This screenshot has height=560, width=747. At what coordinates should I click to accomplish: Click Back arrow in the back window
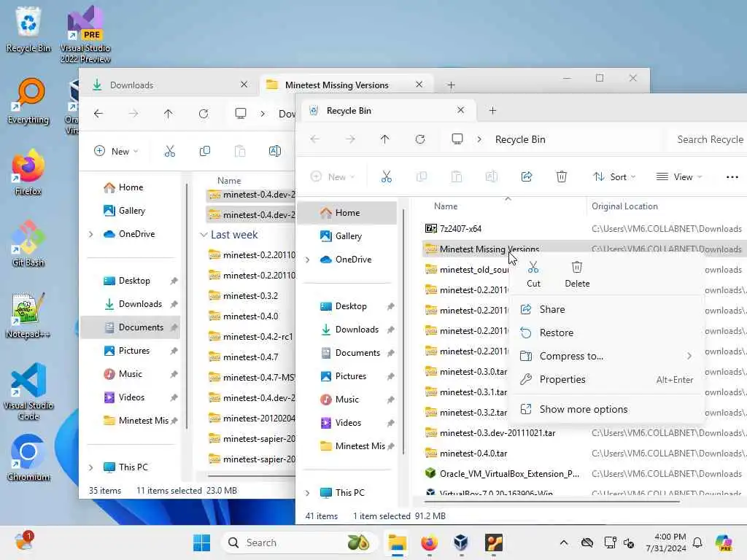[98, 114]
